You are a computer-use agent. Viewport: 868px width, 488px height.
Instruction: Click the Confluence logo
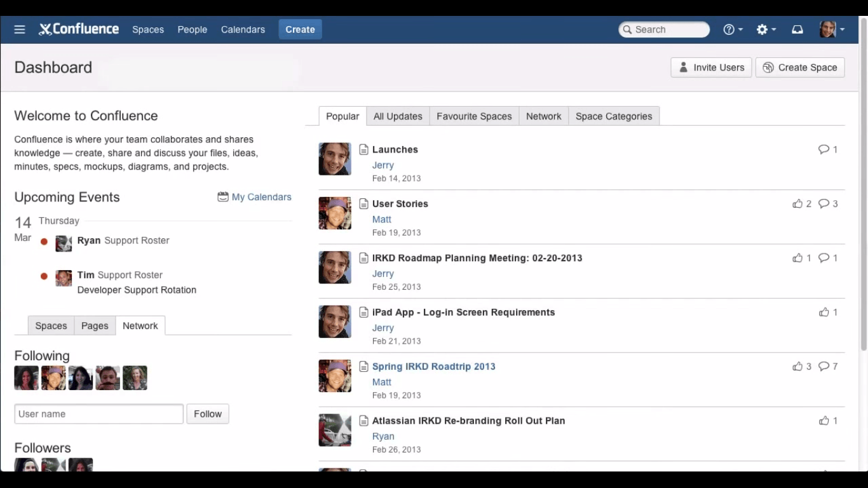pos(79,29)
